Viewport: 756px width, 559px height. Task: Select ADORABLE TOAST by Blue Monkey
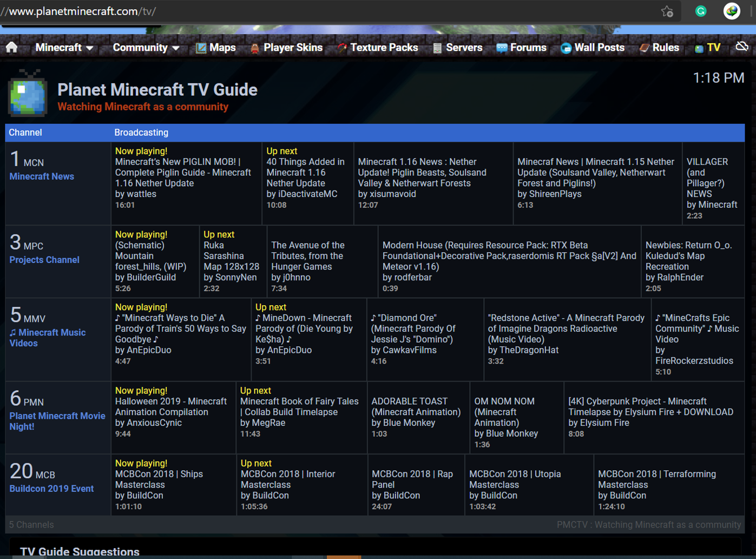[418, 417]
